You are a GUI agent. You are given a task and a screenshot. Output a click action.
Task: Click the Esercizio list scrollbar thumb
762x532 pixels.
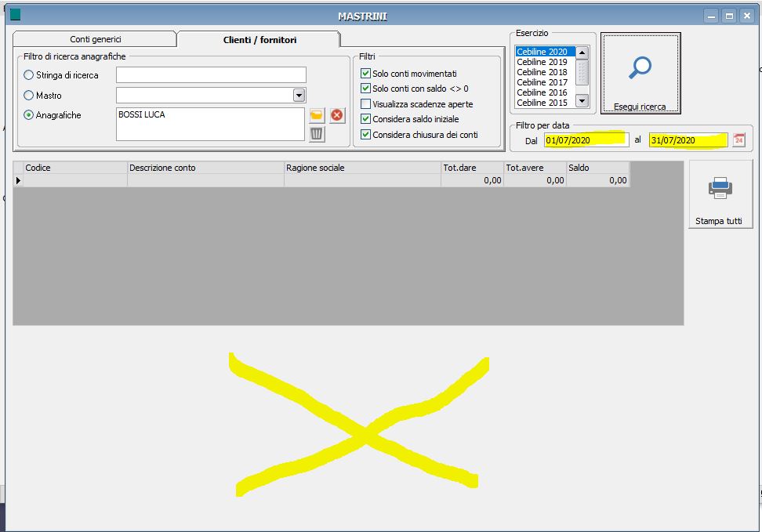[x=582, y=72]
